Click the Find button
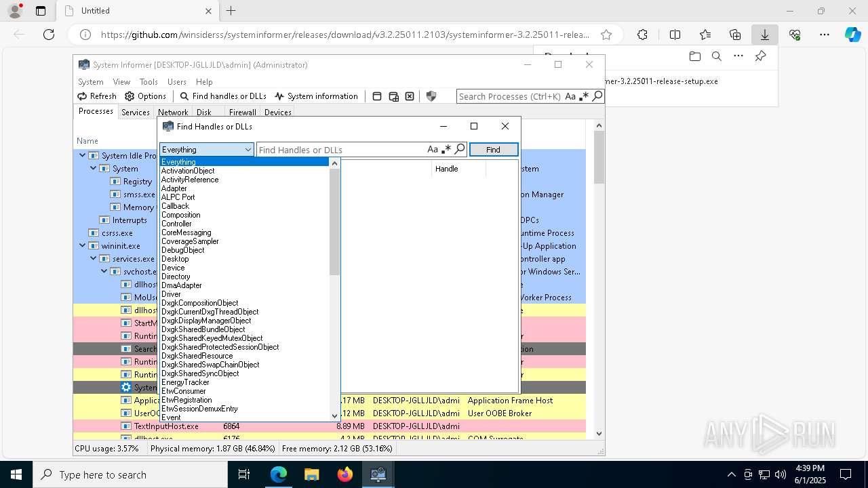The image size is (868, 488). (493, 150)
